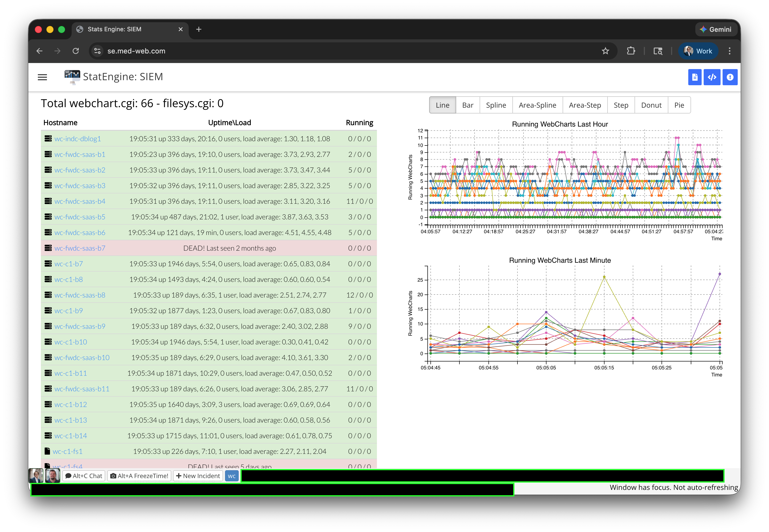Viewport: 769px width, 532px height.
Task: Reload the page with the refresh icon
Action: pyautogui.click(x=76, y=51)
